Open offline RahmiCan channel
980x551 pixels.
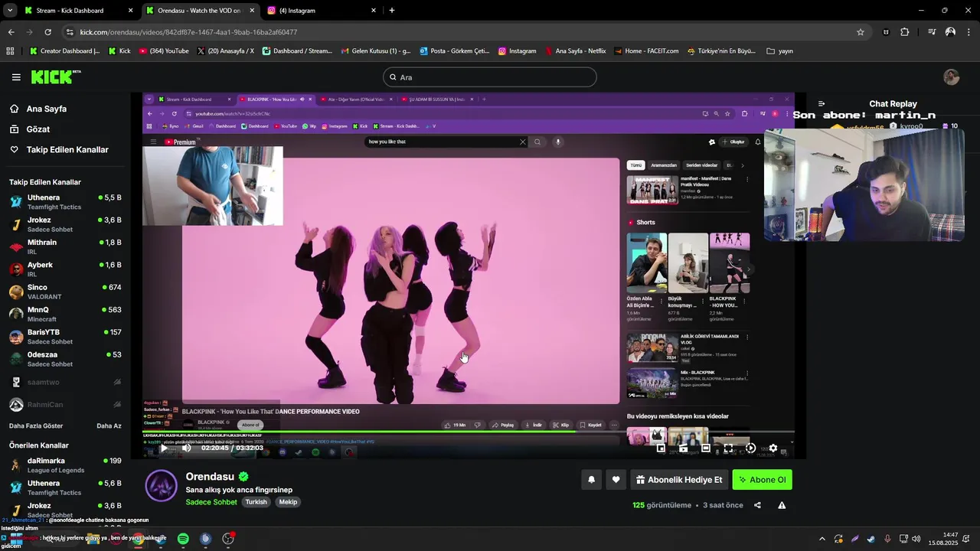tap(65, 404)
